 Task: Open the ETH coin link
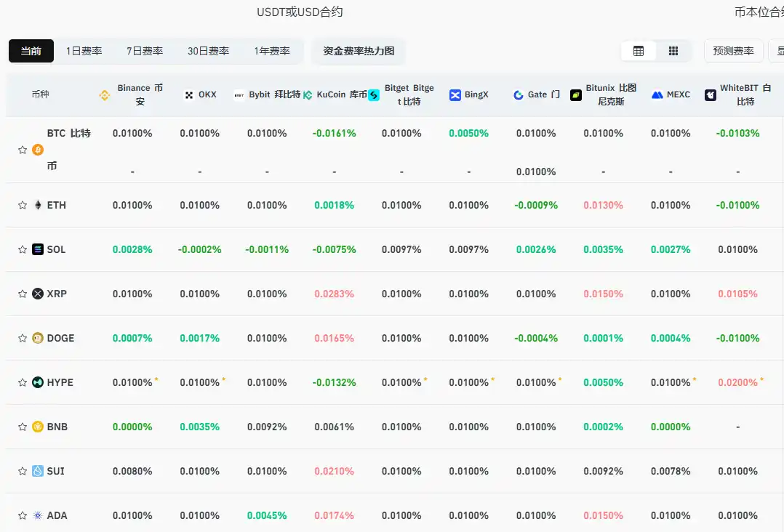click(x=57, y=205)
